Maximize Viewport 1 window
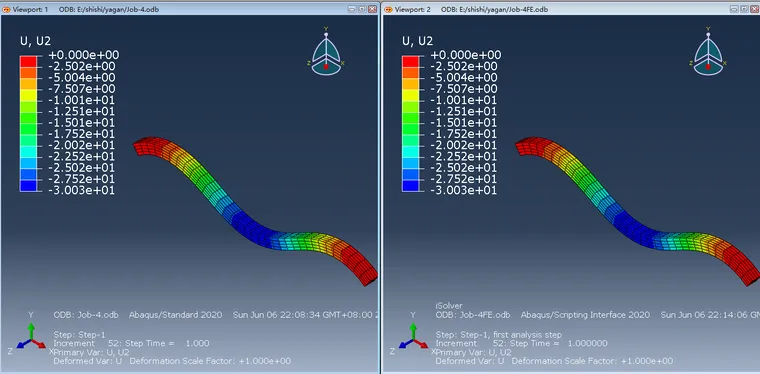Viewport: 760px width, 374px height. click(363, 9)
